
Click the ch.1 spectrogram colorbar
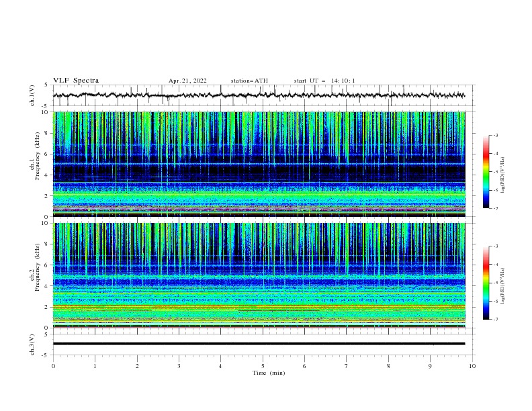[486, 172]
